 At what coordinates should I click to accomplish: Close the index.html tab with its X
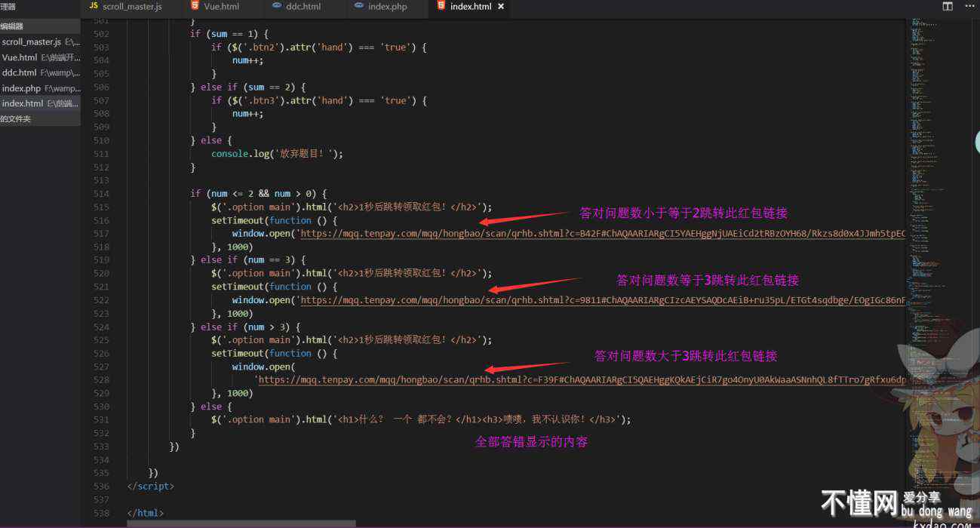click(500, 6)
